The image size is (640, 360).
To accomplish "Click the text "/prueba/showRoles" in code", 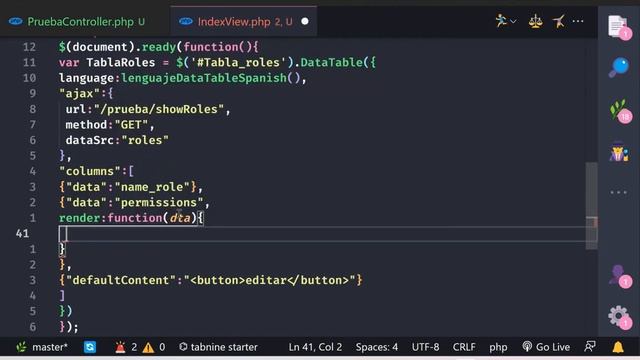I will click(159, 109).
